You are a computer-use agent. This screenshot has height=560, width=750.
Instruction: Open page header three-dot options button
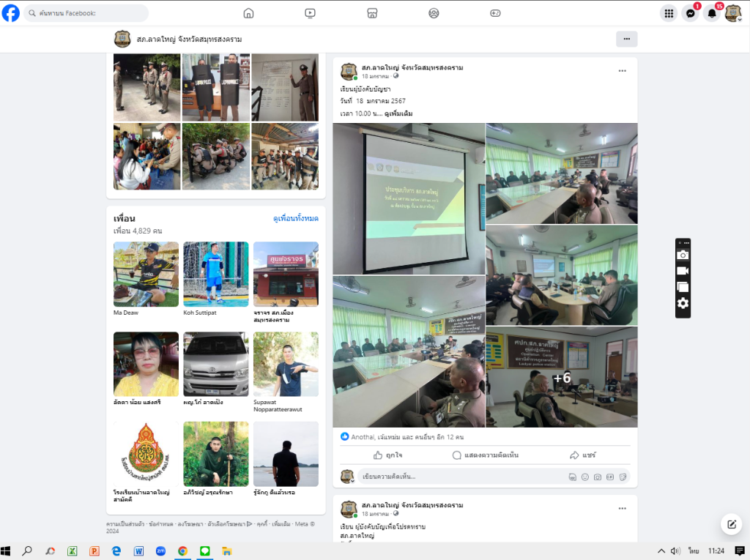pyautogui.click(x=626, y=39)
